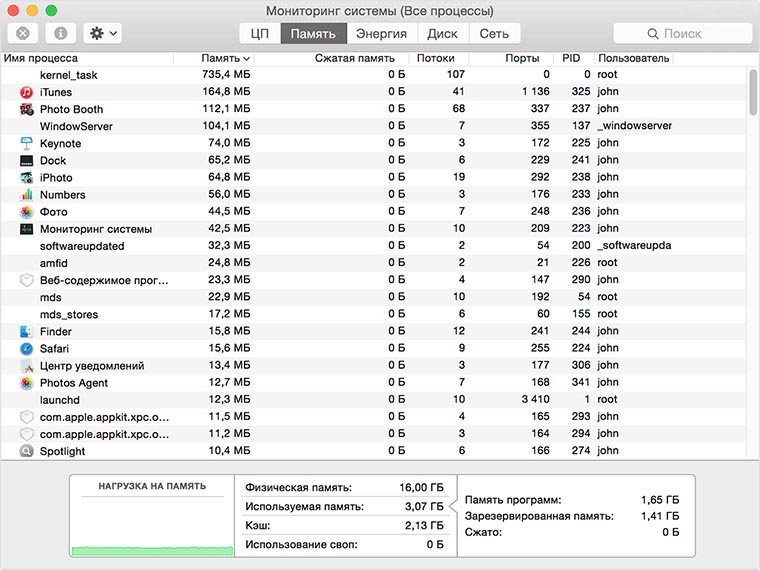Click the process info (i) button
The image size is (760, 570).
click(61, 33)
